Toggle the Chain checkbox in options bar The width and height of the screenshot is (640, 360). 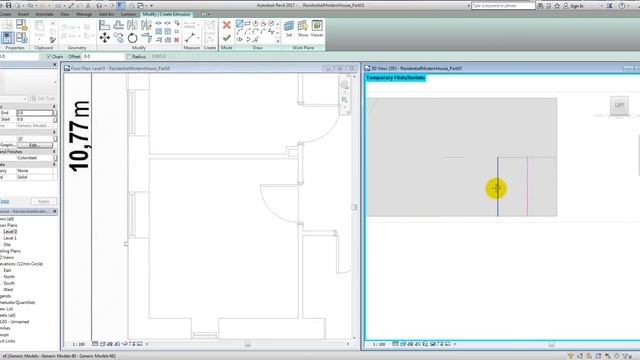pyautogui.click(x=49, y=57)
